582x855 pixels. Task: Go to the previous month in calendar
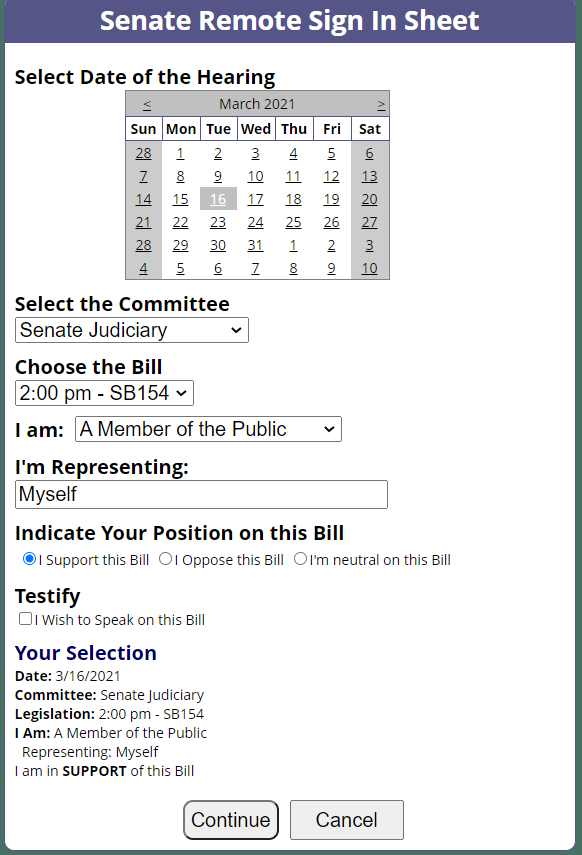click(x=146, y=104)
